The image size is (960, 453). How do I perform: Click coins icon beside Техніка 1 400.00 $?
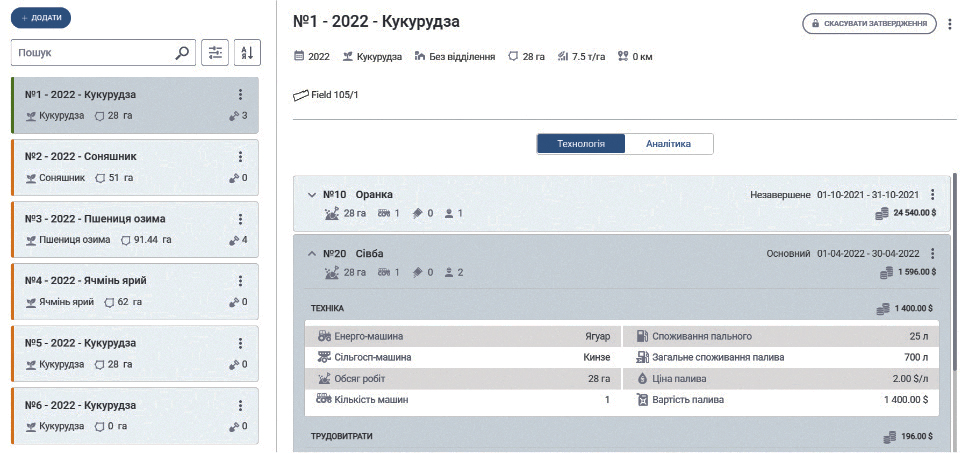[882, 309]
